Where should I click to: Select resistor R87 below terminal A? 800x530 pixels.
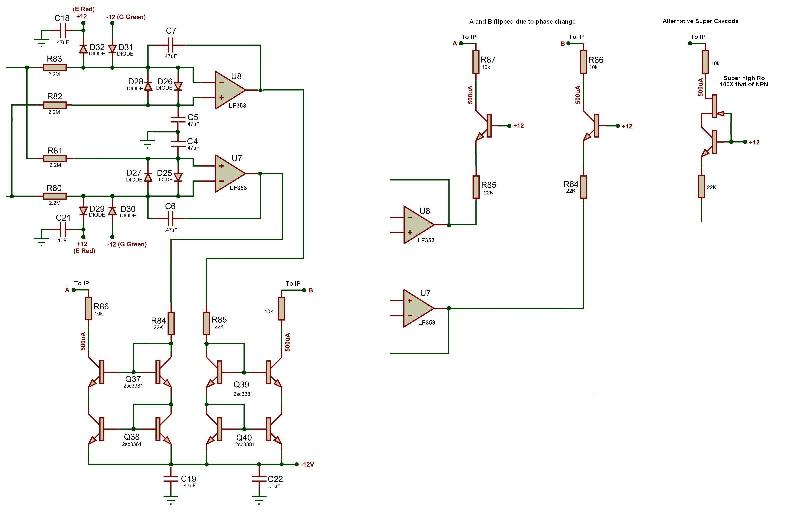tap(475, 63)
